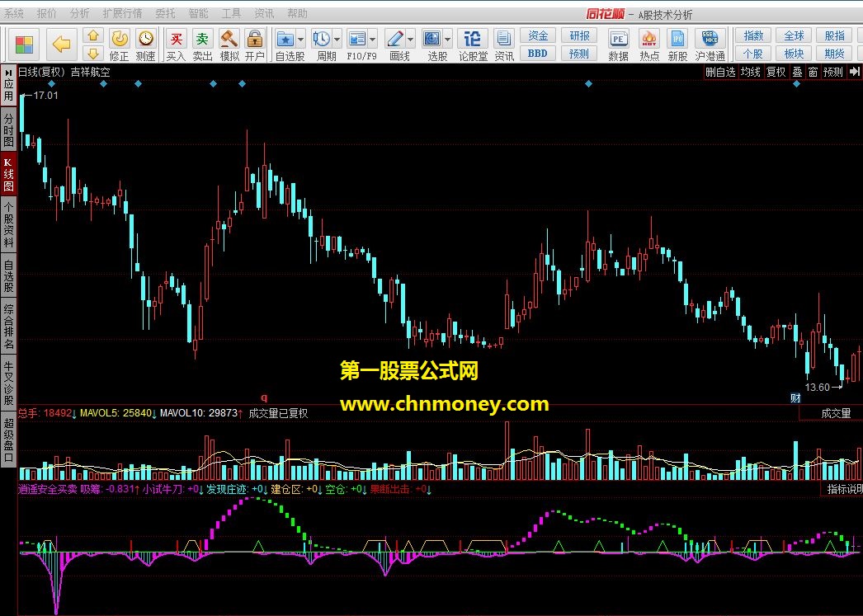Click the 资金 button
The image size is (863, 616).
(x=538, y=35)
